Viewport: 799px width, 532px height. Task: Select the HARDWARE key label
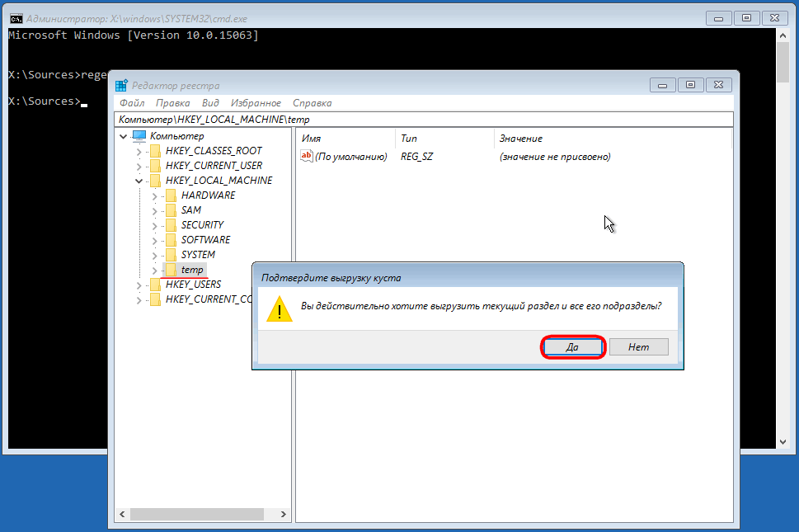(x=208, y=195)
